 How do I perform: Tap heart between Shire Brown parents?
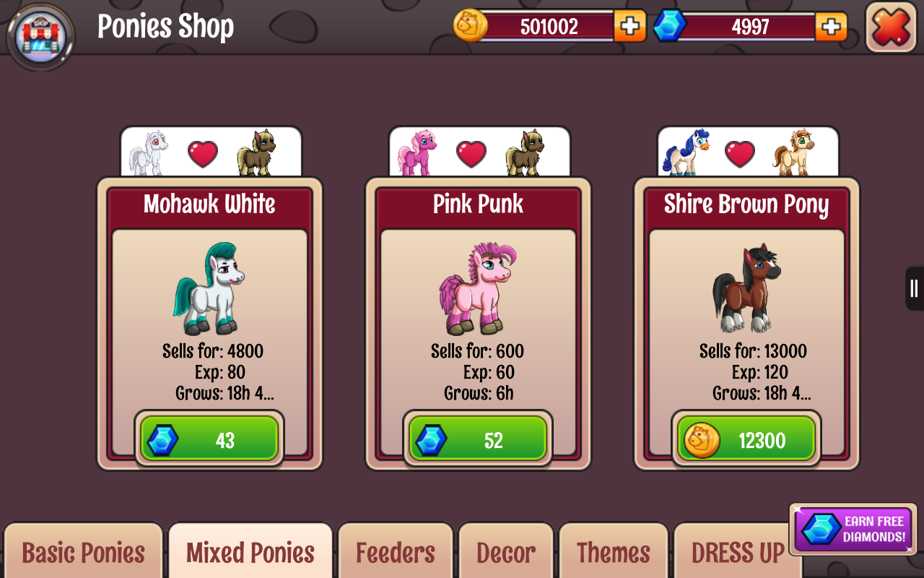[x=740, y=154]
